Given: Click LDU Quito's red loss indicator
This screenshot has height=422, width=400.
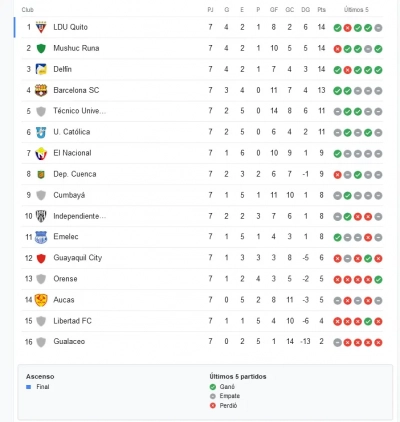Looking at the screenshot, I should 347,28.
